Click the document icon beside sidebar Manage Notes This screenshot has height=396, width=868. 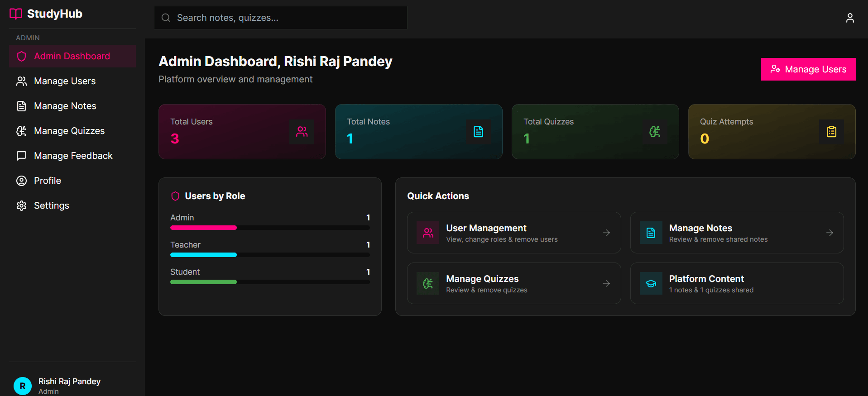point(21,106)
